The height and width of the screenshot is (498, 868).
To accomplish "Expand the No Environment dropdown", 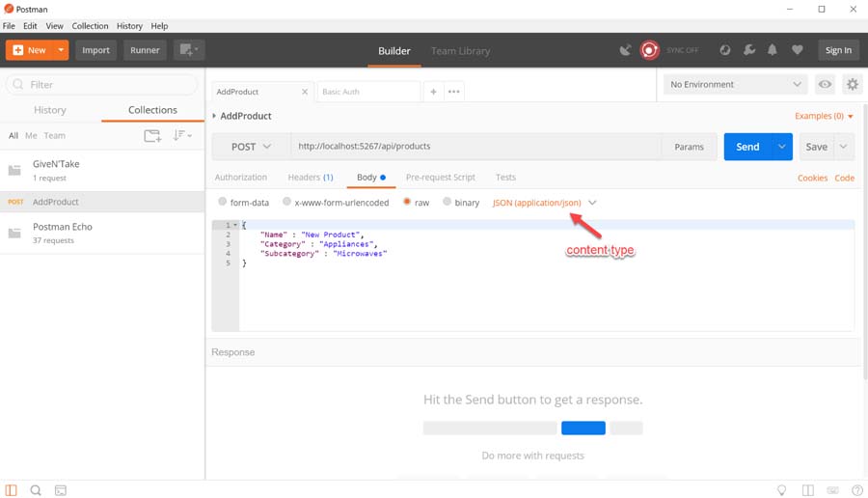I will coord(735,85).
